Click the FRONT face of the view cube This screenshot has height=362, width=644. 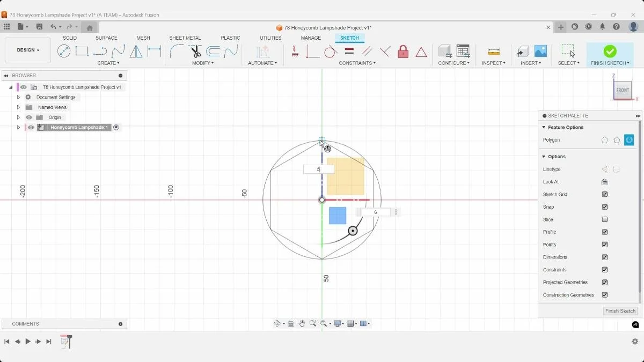[623, 90]
